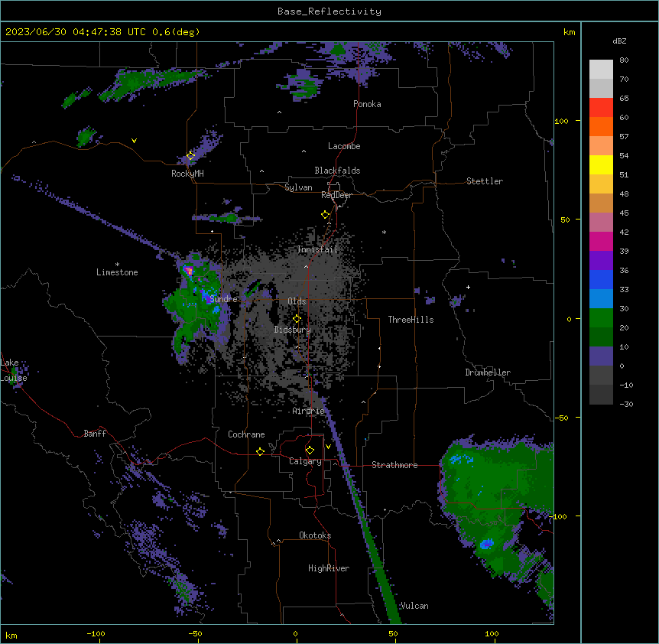Click the asterisk marker east of Innisfail
Image resolution: width=659 pixels, height=644 pixels.
[384, 232]
